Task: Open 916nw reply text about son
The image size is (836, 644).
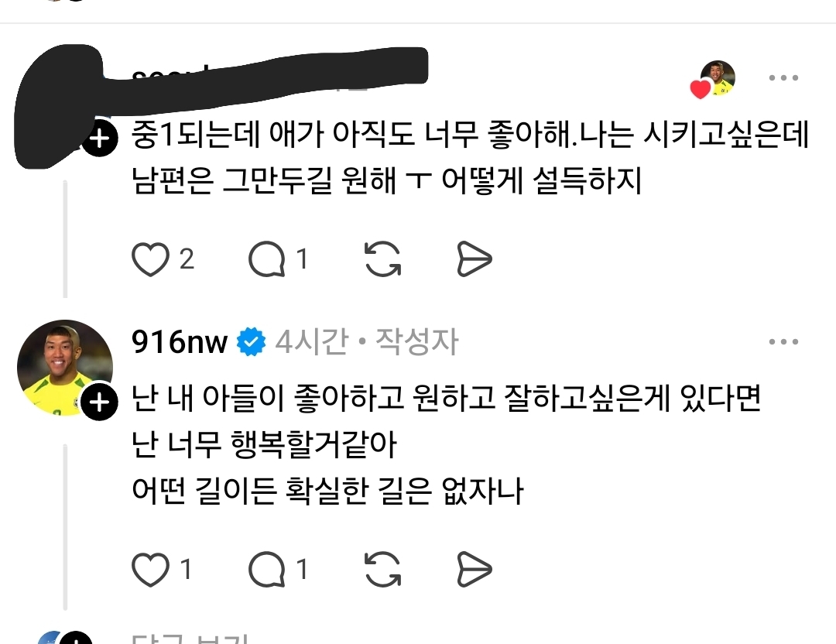Action: point(446,444)
